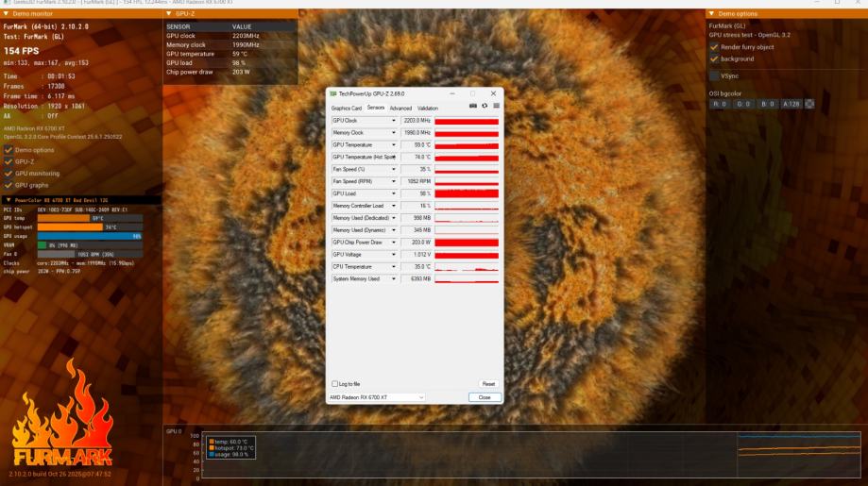
Task: Click the System Memory Used 6393 MB value
Action: click(x=417, y=278)
